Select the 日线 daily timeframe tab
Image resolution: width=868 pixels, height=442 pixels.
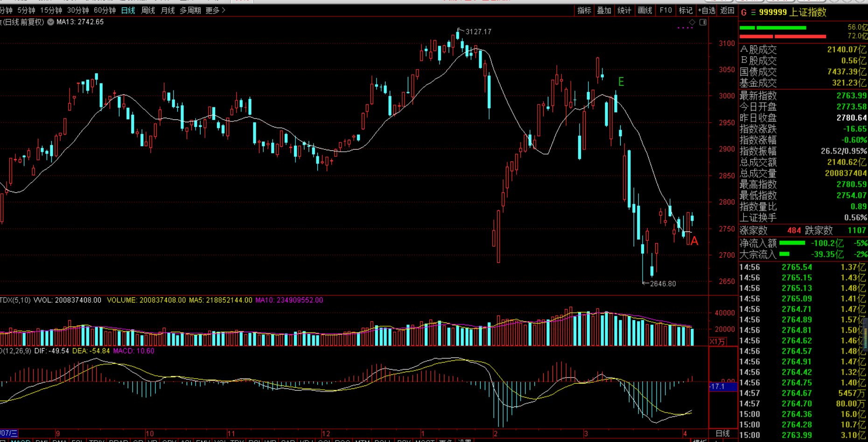(x=128, y=10)
